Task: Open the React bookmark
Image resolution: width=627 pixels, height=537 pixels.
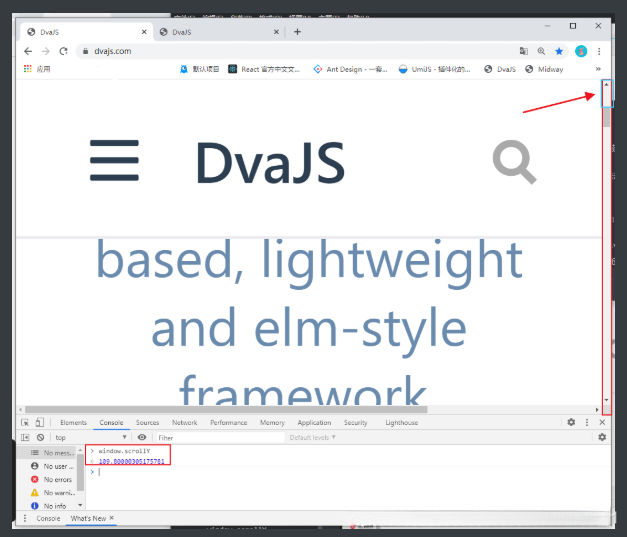Action: tap(264, 69)
